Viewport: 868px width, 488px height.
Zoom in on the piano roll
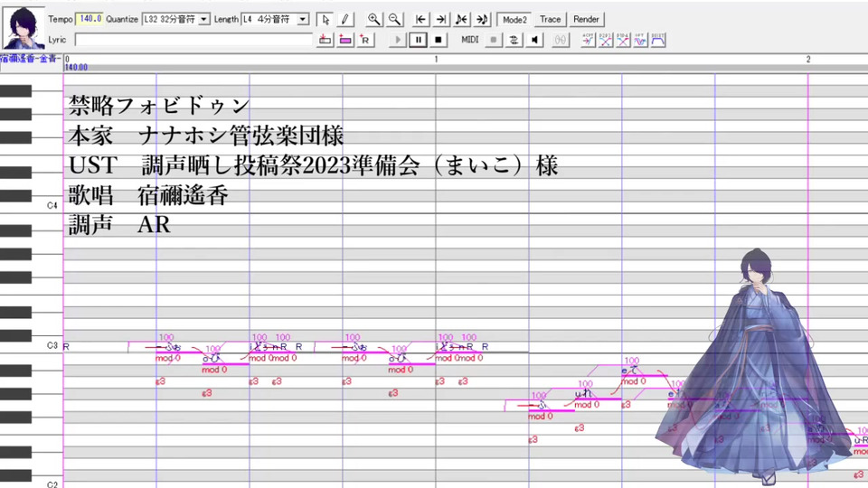(373, 19)
